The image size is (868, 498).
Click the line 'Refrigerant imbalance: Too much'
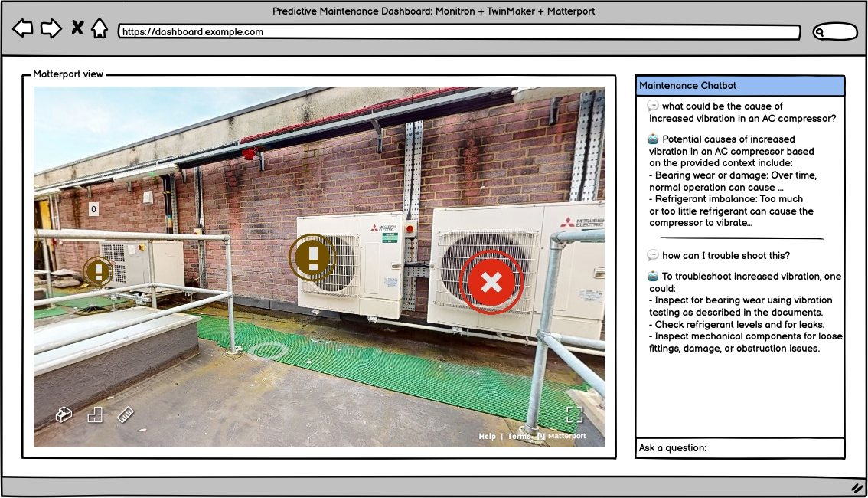726,199
